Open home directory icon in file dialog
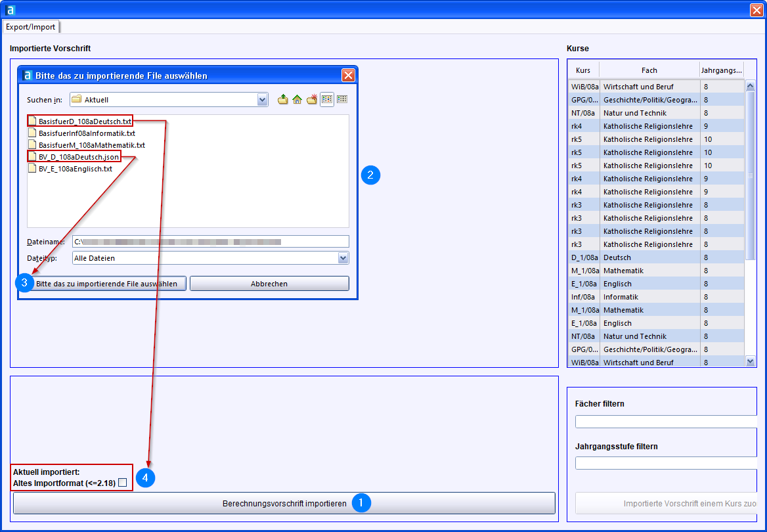The image size is (767, 532). [x=297, y=99]
